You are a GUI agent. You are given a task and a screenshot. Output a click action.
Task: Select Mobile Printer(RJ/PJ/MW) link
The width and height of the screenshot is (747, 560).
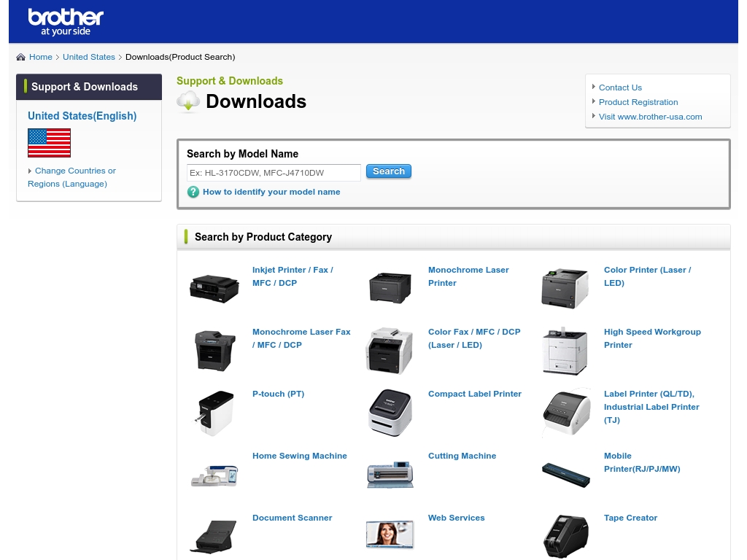642,462
